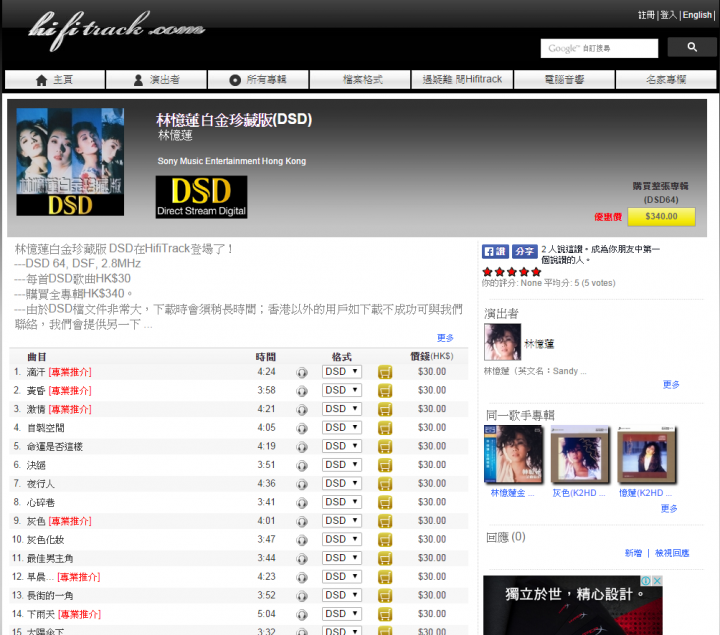Click 檢視回應 to view comments
This screenshot has width=720, height=635.
(672, 553)
